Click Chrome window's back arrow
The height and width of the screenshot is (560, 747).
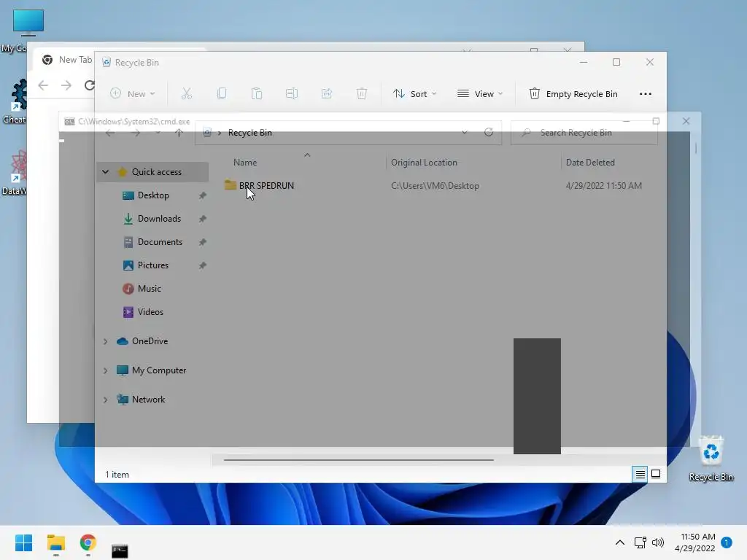[43, 85]
